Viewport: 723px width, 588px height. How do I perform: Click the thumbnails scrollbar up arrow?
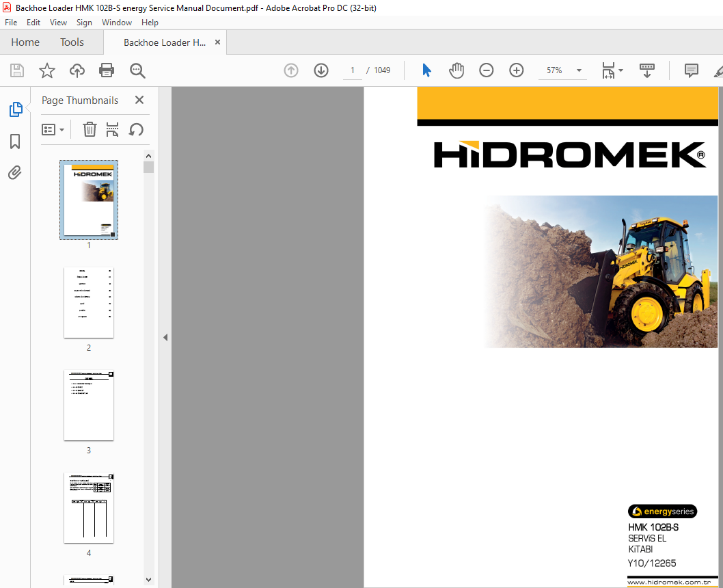tap(148, 156)
